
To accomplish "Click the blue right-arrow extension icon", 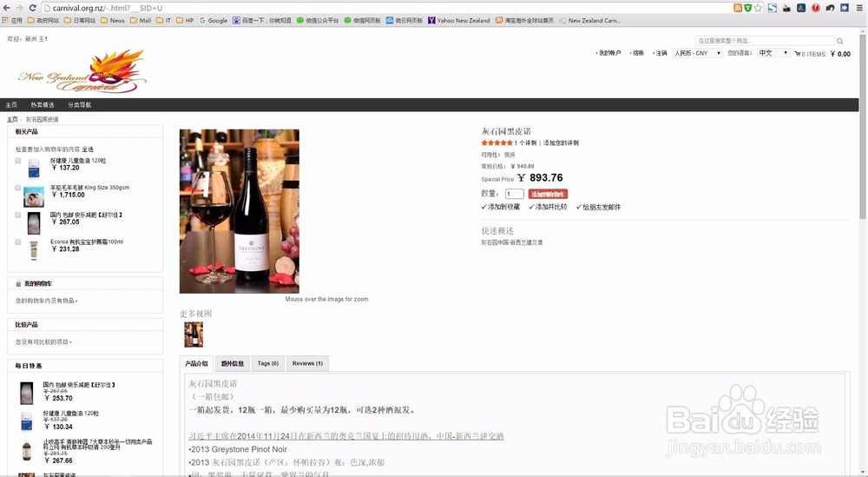I will tap(845, 8).
